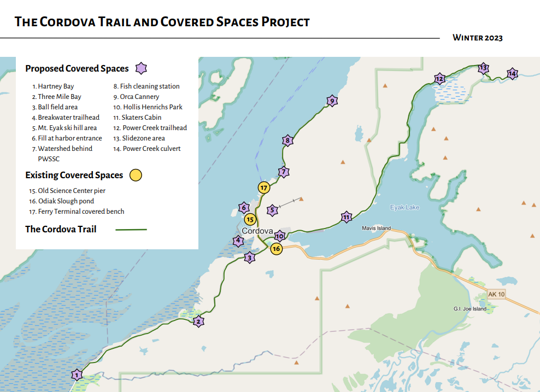The width and height of the screenshot is (540, 392).
Task: Select the Power Creek culvert marker 14
Action: (x=512, y=73)
